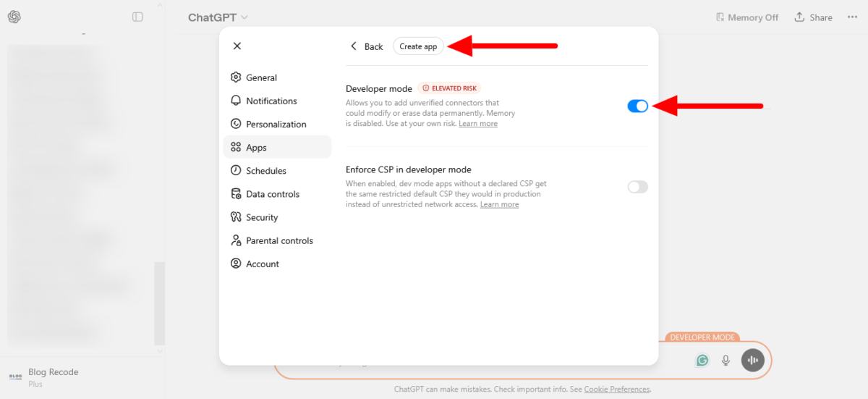Open Learn more link under Enforce CSP

499,205
